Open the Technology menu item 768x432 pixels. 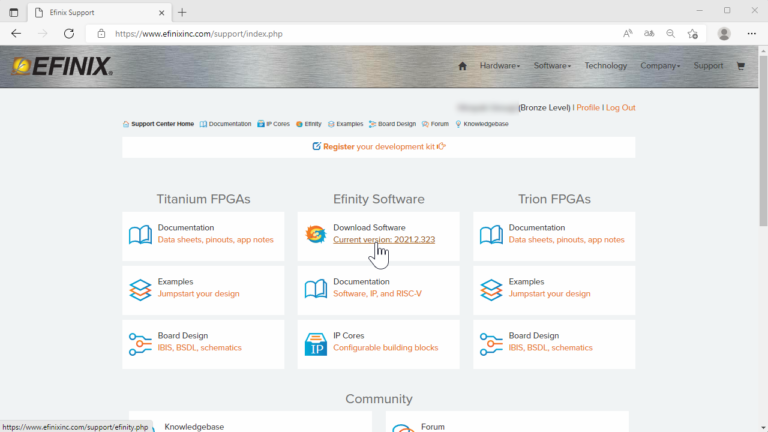coord(606,66)
